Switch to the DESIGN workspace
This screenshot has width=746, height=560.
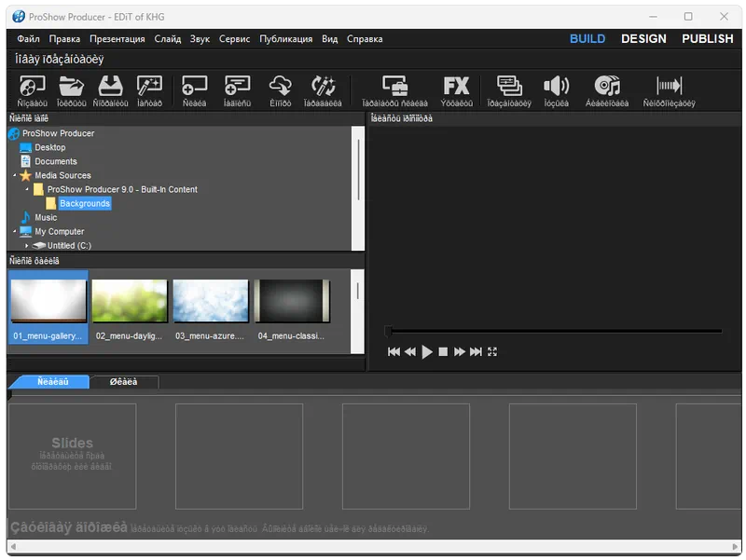tap(643, 39)
